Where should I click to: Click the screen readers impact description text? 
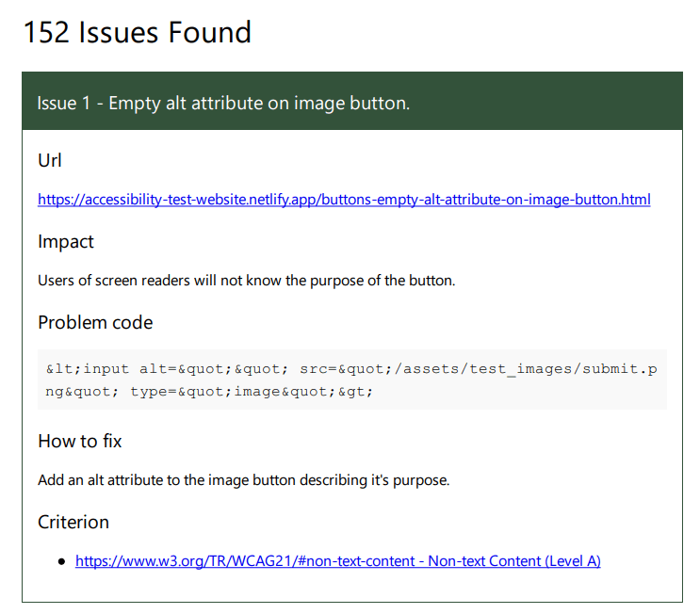[246, 281]
